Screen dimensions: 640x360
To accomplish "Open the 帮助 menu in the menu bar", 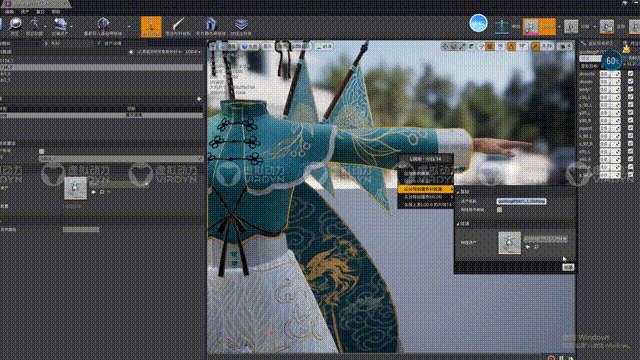I will click(x=56, y=12).
